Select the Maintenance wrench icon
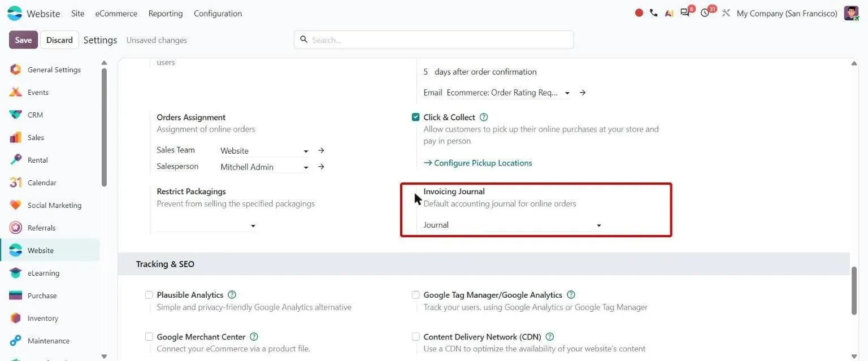 [x=16, y=341]
